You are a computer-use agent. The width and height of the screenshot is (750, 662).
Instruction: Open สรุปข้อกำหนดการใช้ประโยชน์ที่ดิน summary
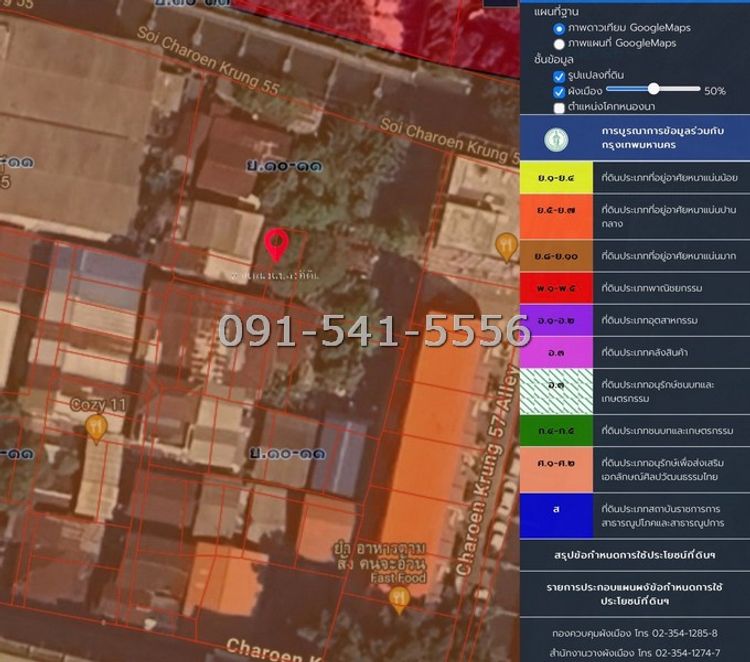[x=635, y=554]
